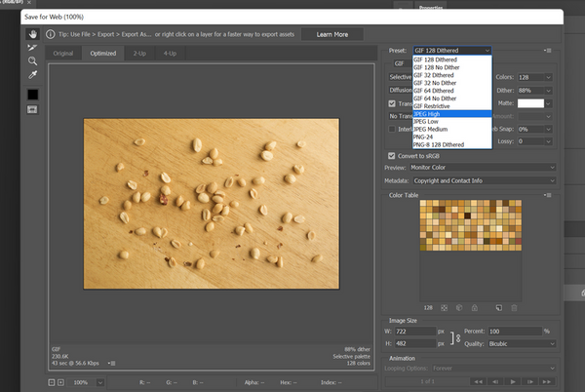Jump to first animation frame
This screenshot has height=392, width=585.
[478, 381]
